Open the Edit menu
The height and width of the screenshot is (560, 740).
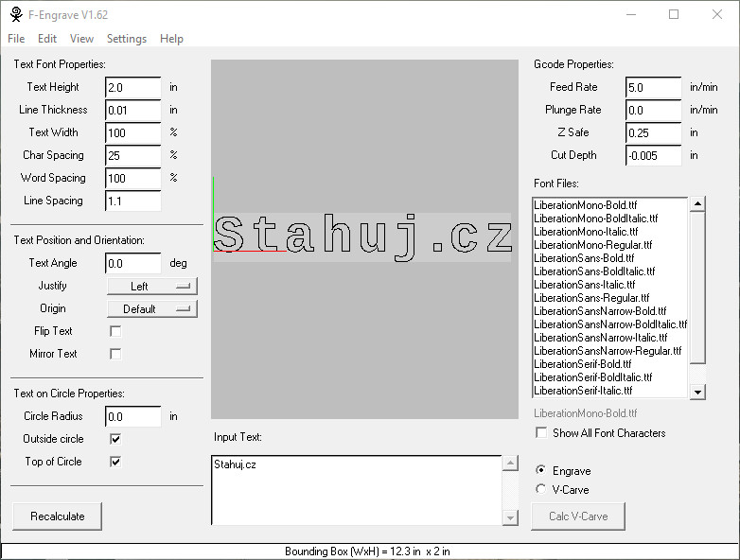(47, 39)
